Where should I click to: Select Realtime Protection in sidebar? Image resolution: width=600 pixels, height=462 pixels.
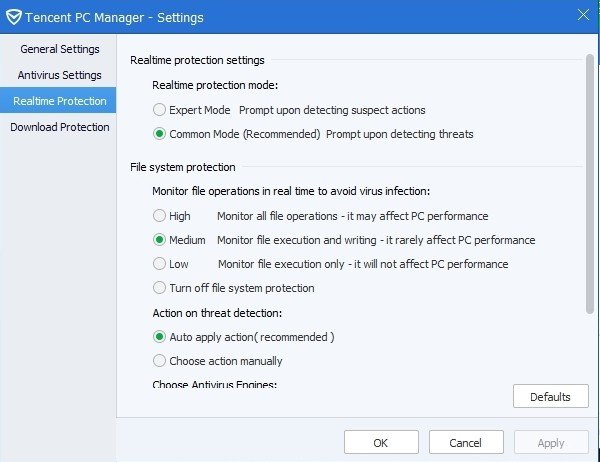pyautogui.click(x=58, y=101)
